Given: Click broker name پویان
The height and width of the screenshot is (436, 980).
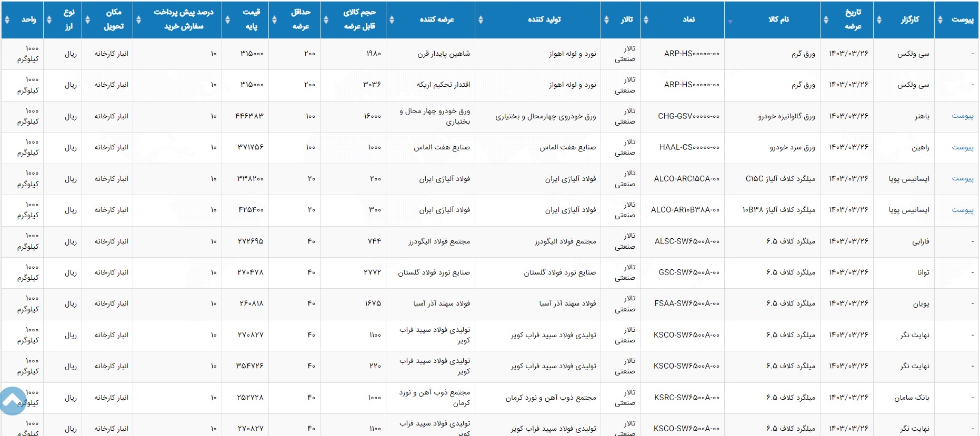Looking at the screenshot, I should coord(921,304).
